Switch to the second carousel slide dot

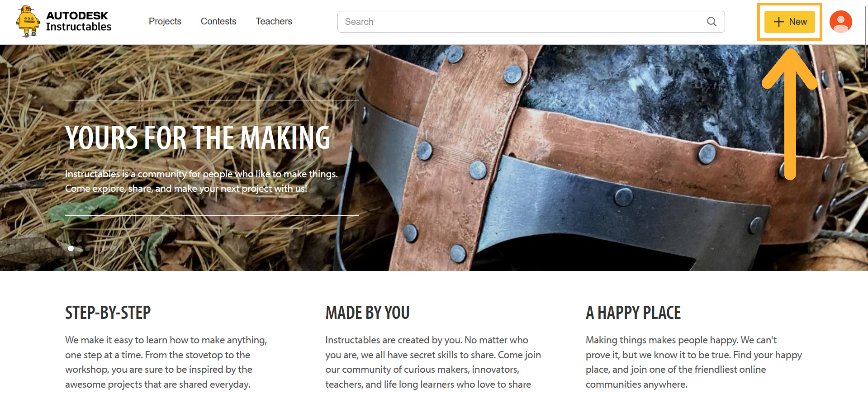79,248
